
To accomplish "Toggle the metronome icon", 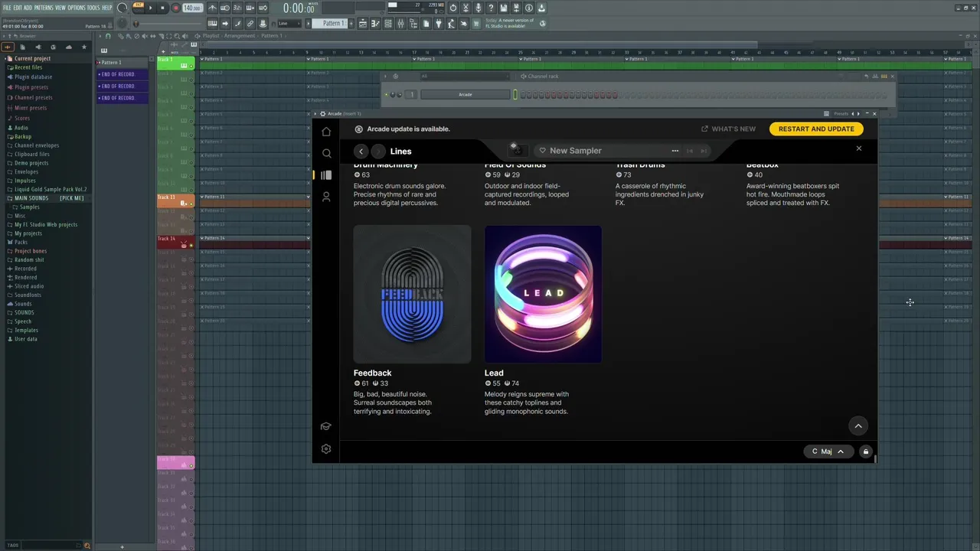I will tap(213, 8).
